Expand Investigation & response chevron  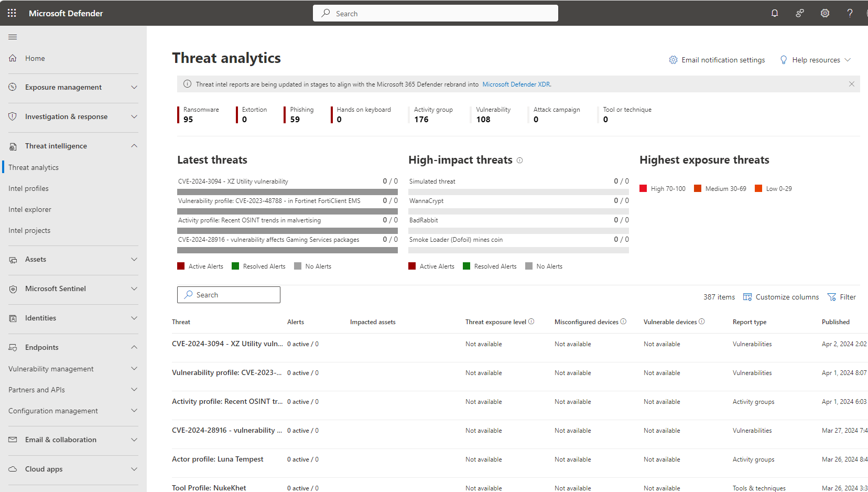[x=134, y=116]
